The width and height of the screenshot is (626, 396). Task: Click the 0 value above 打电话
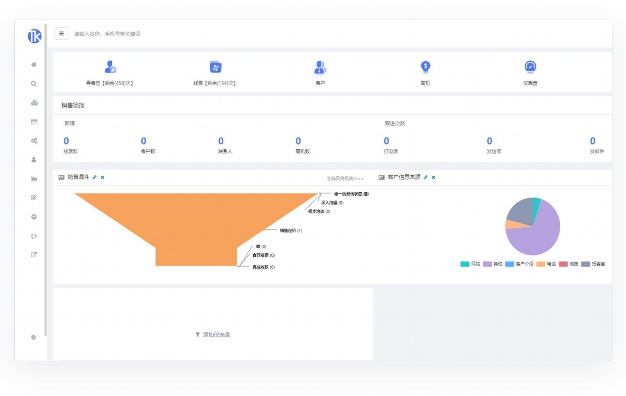[x=386, y=141]
